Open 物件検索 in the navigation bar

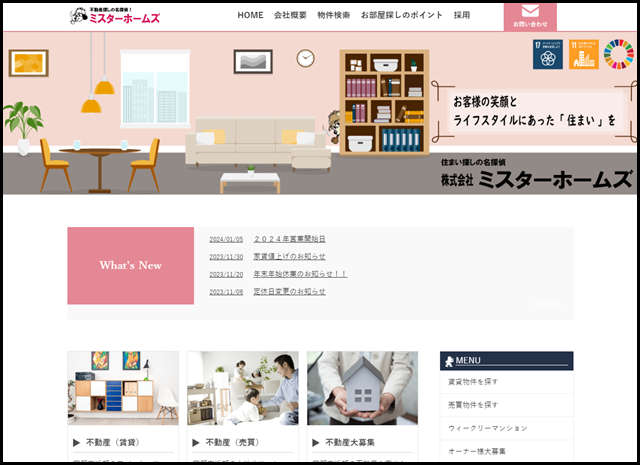point(333,15)
